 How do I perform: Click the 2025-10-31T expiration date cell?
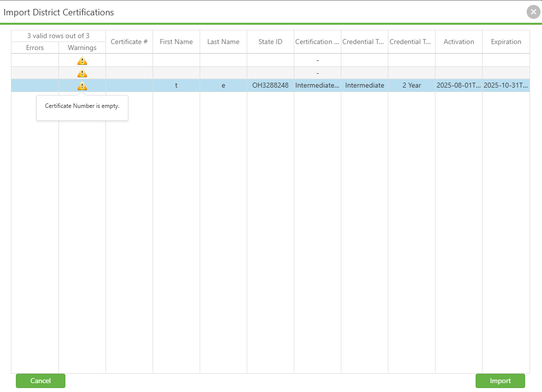[x=506, y=85]
